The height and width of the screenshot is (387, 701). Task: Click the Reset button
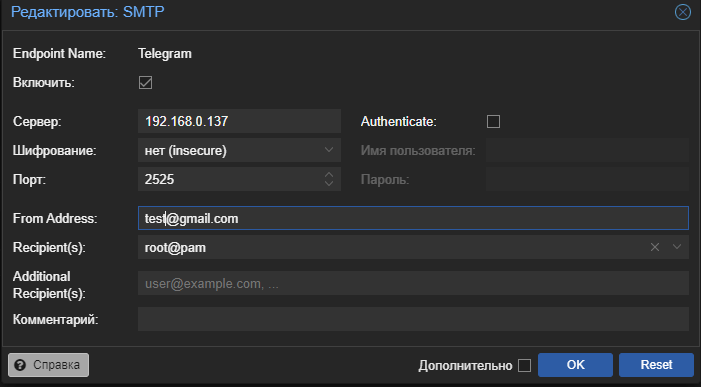point(656,365)
